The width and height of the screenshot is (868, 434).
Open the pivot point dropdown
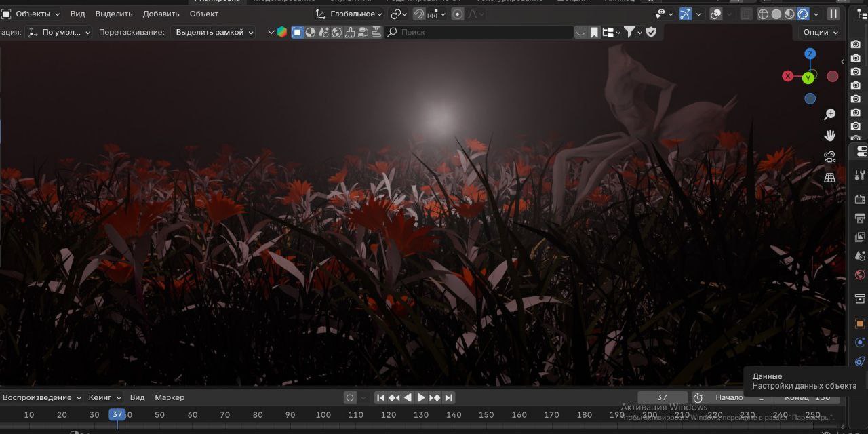[399, 14]
